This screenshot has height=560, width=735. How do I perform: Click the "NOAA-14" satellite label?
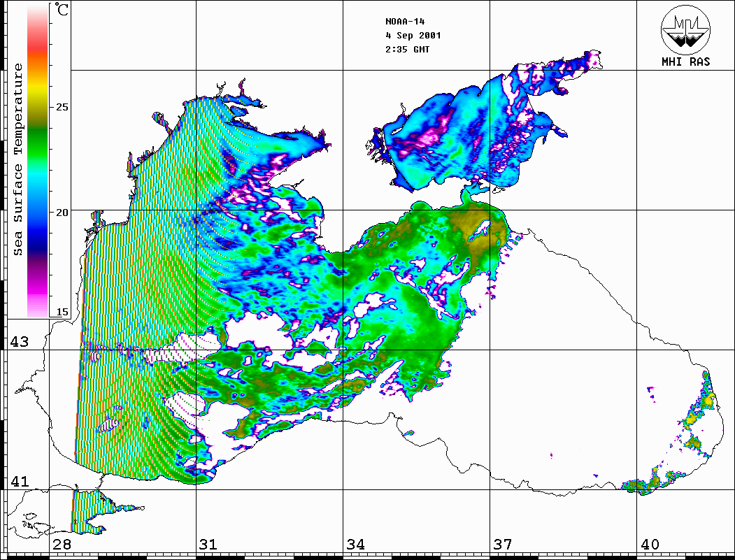405,22
